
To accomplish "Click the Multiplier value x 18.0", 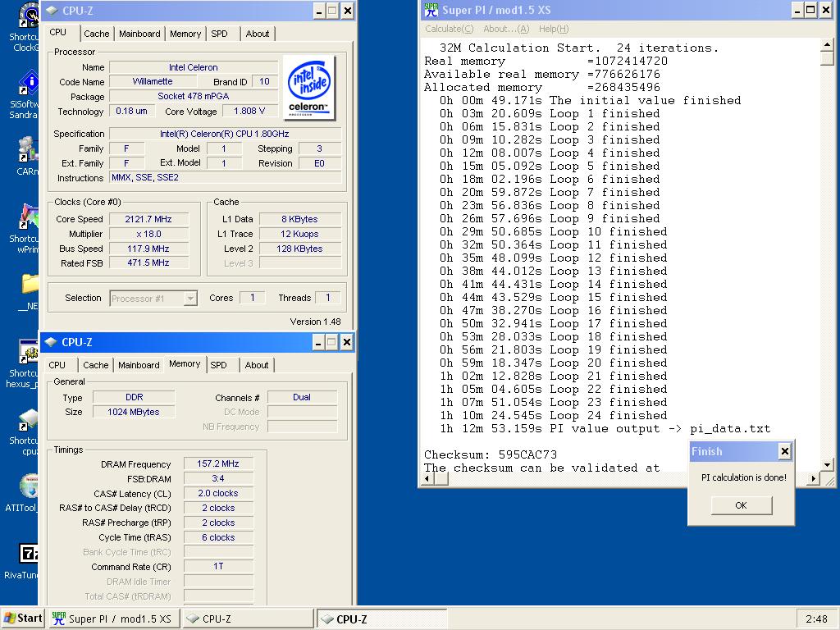I will 148,234.
